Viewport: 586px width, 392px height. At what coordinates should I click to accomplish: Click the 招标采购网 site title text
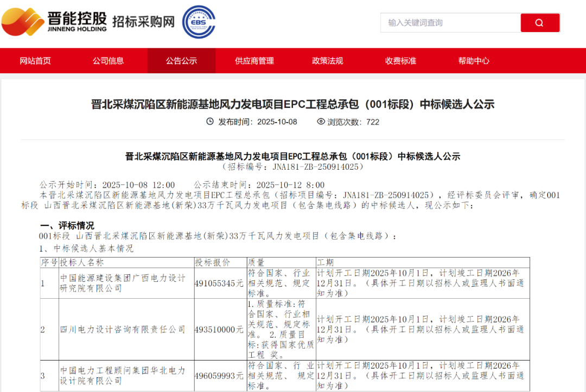[x=144, y=22]
